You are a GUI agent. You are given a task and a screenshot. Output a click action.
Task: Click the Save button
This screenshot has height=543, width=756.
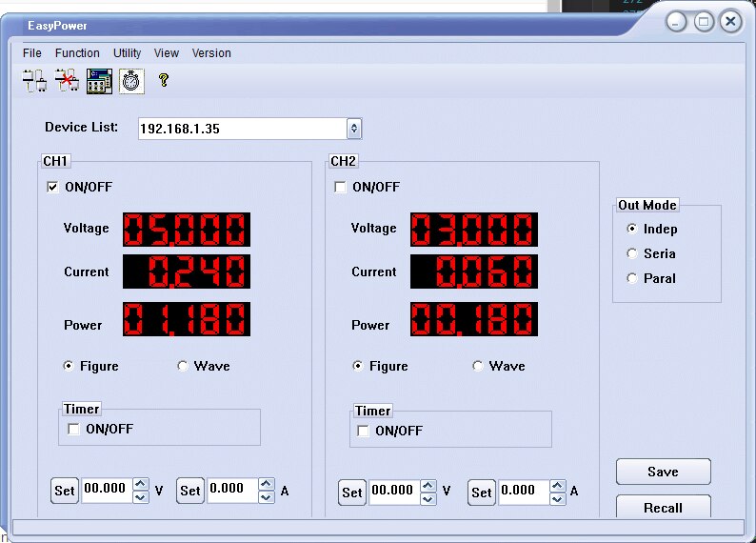664,472
